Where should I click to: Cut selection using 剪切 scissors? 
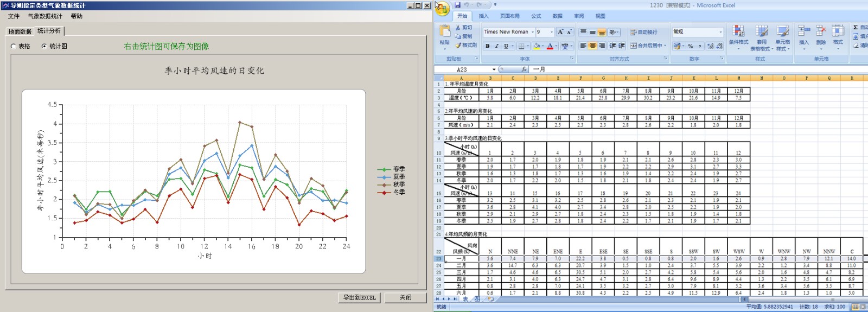[x=464, y=27]
